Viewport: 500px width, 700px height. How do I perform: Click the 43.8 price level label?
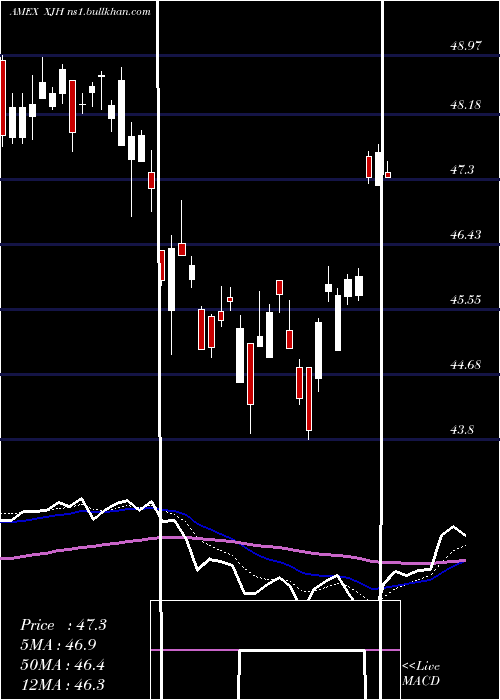coord(462,430)
